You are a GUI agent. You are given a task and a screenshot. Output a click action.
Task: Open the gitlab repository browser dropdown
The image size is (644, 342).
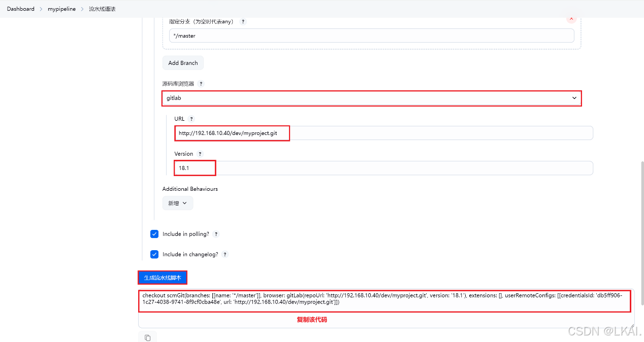(x=372, y=98)
